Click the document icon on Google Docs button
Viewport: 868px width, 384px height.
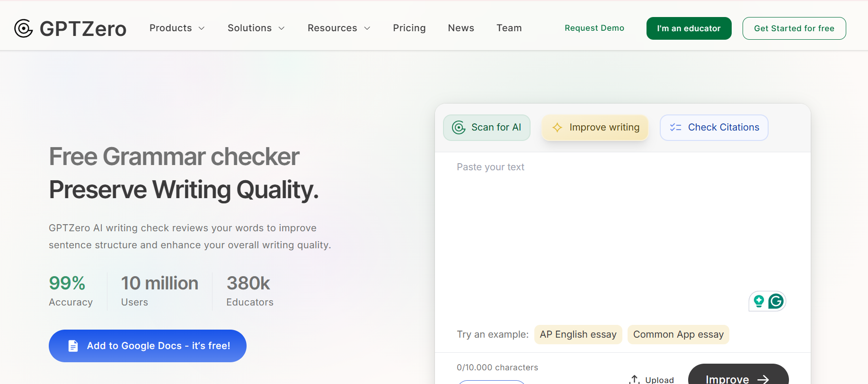click(73, 346)
